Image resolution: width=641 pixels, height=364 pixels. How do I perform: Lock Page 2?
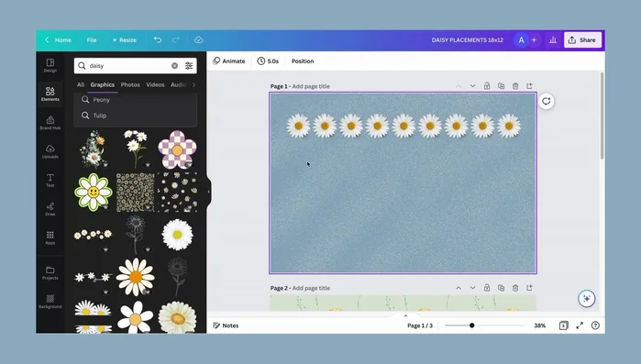[487, 288]
